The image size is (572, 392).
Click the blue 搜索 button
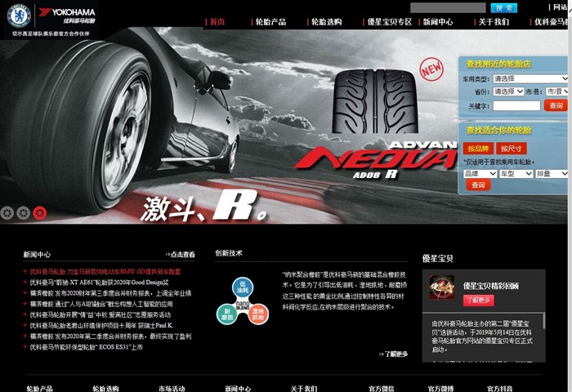click(x=504, y=8)
